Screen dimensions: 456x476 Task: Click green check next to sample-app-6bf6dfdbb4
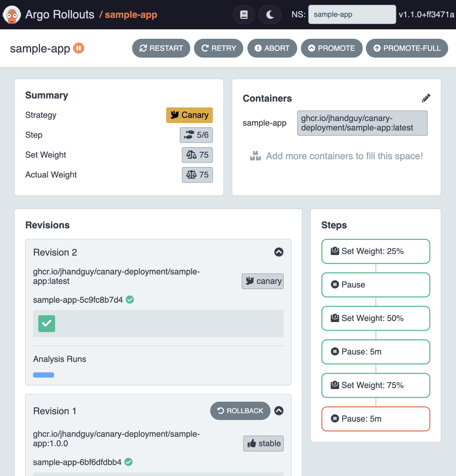pos(129,462)
